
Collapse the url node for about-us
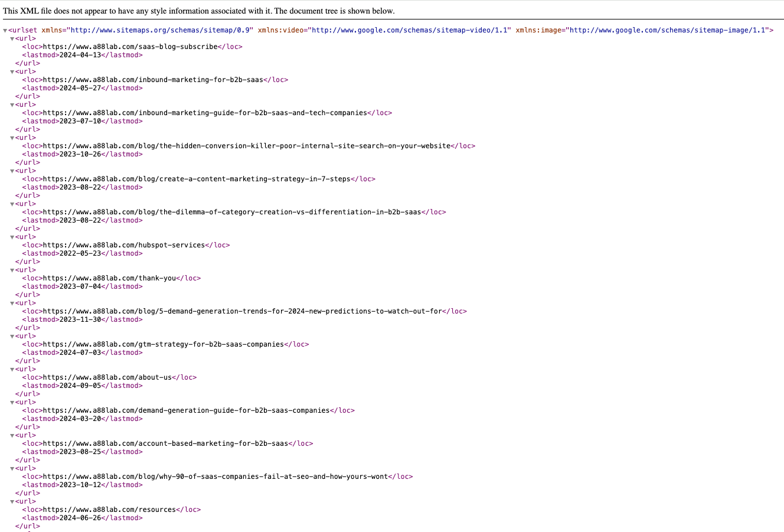point(12,370)
